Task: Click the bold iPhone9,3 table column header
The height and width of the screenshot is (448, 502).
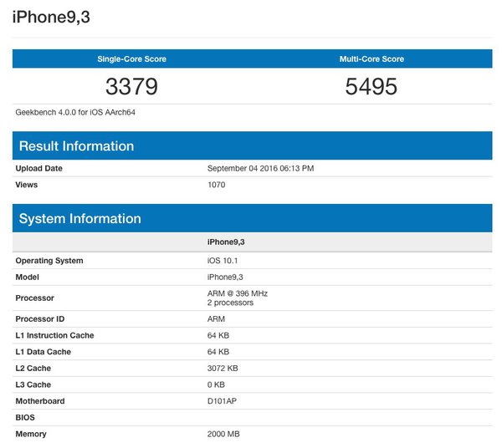Action: [226, 242]
